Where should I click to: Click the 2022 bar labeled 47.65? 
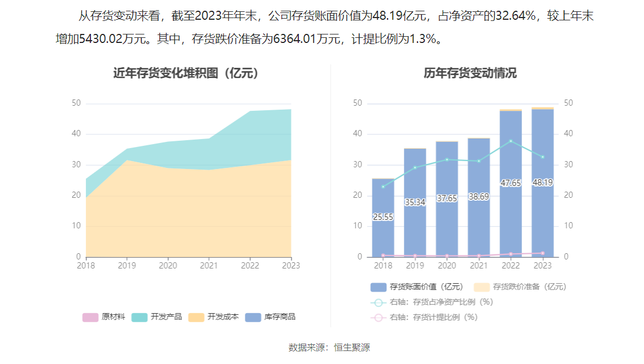[x=511, y=184]
